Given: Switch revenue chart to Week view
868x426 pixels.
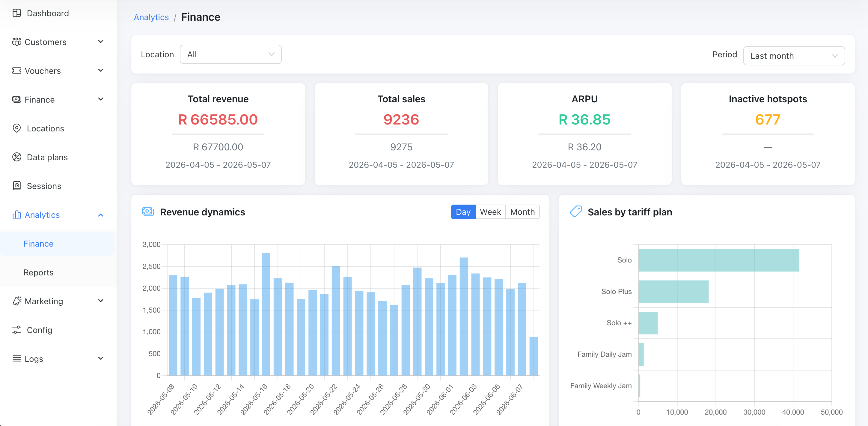Looking at the screenshot, I should tap(490, 212).
